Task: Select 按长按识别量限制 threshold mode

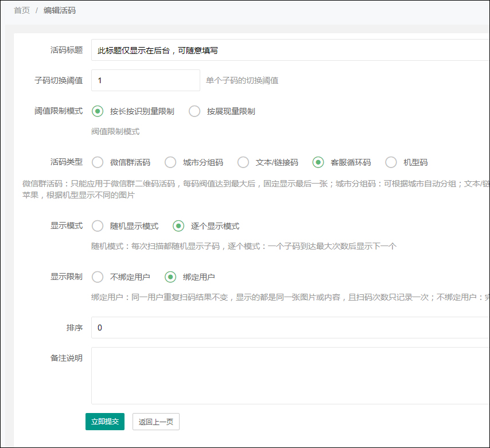Action: 98,111
